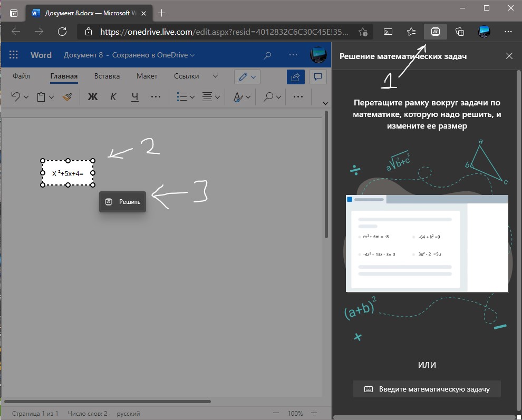
Task: Open a new browser tab
Action: 161,13
